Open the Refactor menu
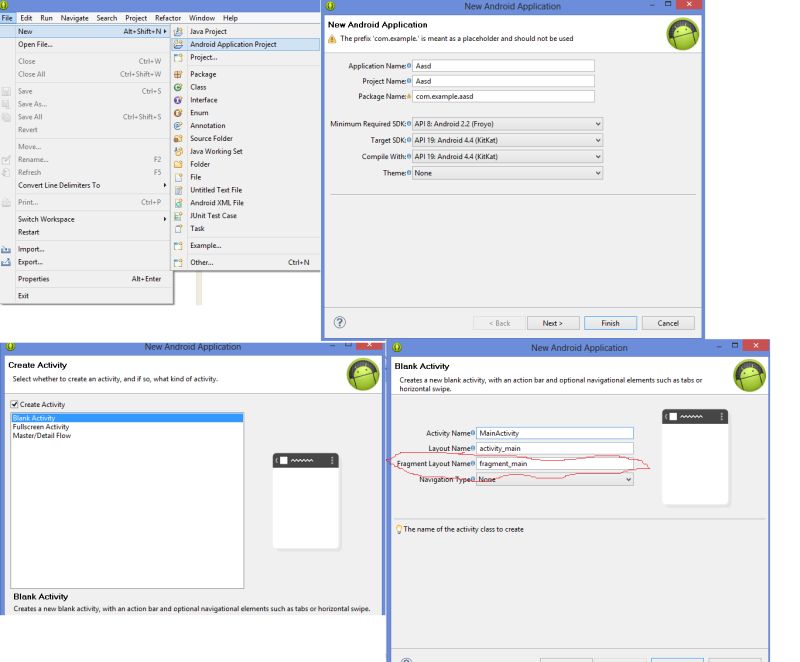The width and height of the screenshot is (800, 662). [x=168, y=18]
